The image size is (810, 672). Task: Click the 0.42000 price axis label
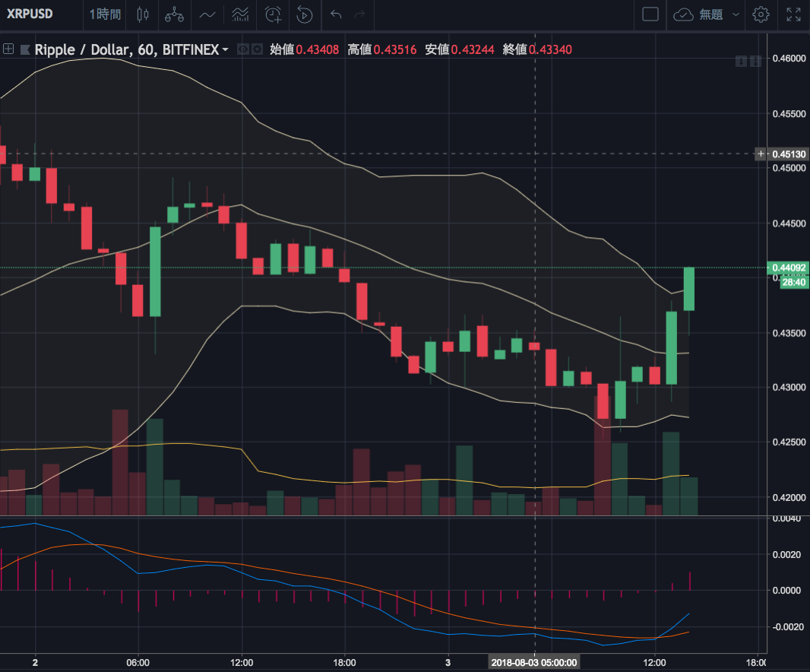click(x=789, y=498)
